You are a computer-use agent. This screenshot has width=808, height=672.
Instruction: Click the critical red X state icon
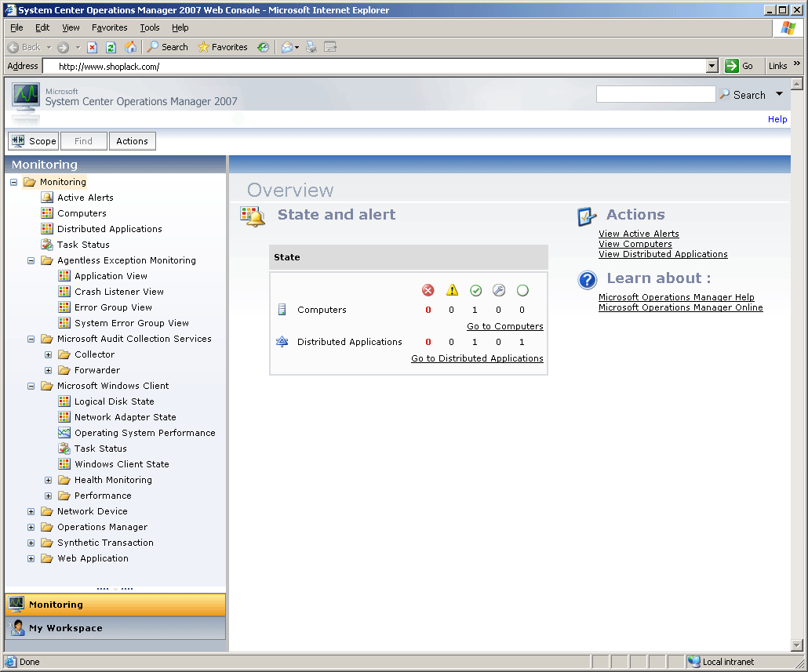428,290
